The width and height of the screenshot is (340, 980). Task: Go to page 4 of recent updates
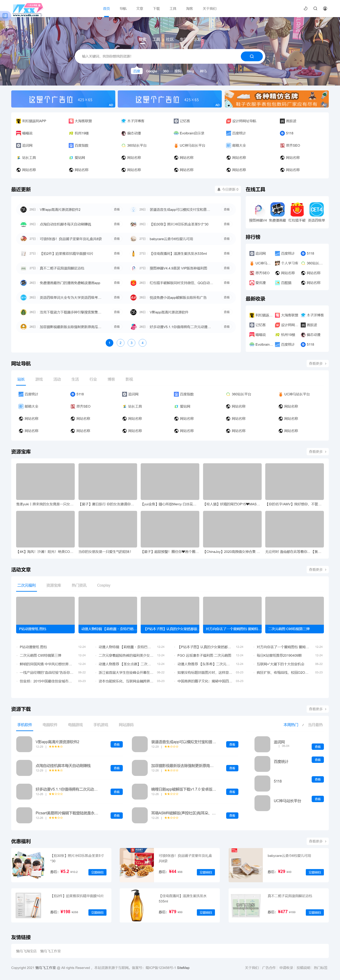pyautogui.click(x=143, y=343)
